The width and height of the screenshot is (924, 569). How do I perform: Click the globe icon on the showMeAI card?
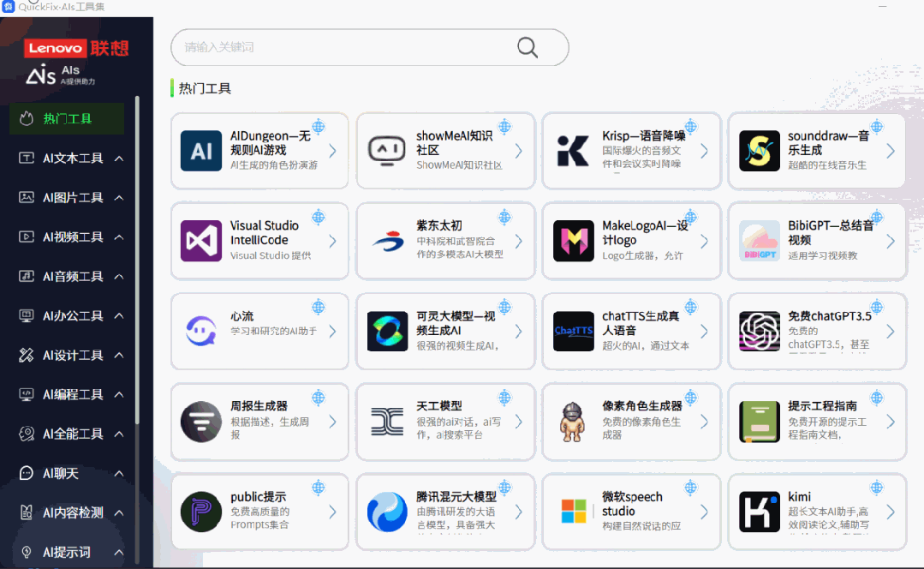504,124
